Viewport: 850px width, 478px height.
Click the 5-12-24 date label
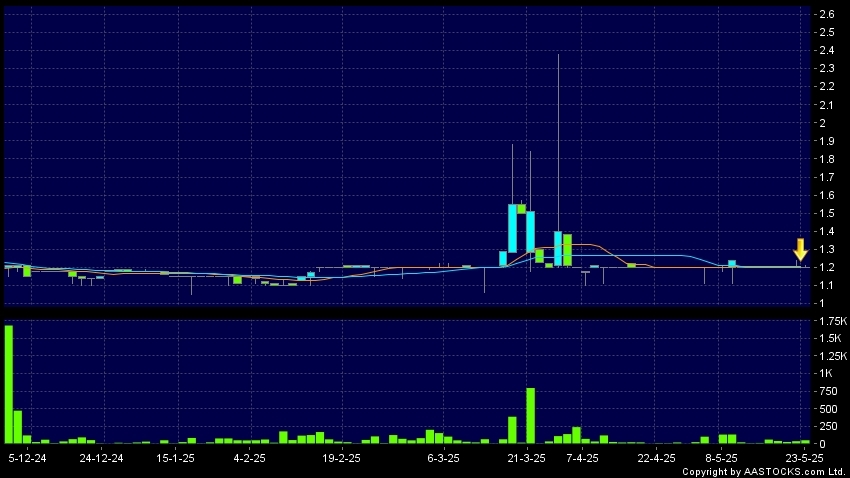pyautogui.click(x=27, y=458)
